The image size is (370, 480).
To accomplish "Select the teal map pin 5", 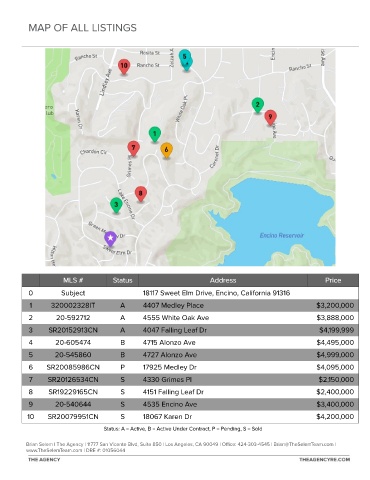I will 185,58.
